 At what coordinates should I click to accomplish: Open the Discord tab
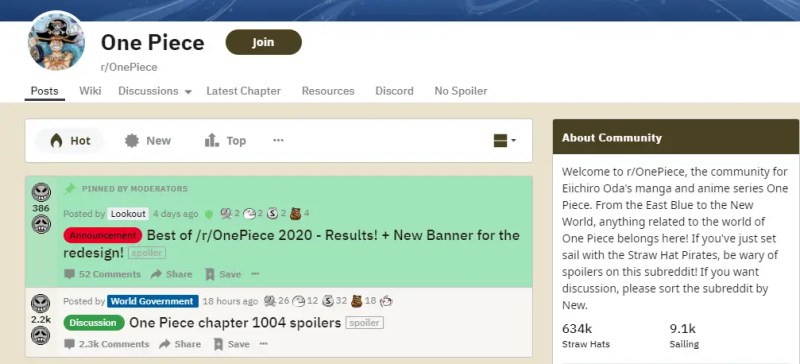[394, 91]
